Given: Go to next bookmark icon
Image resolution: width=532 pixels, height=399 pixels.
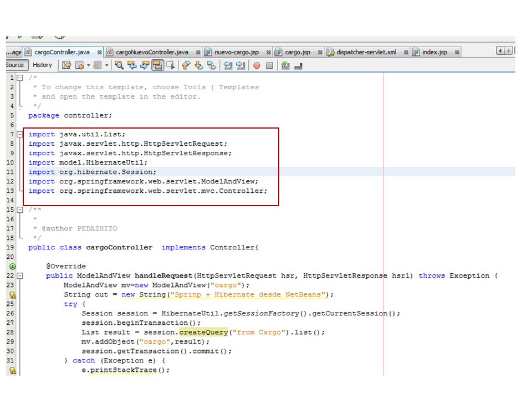Looking at the screenshot, I should pyautogui.click(x=199, y=65).
